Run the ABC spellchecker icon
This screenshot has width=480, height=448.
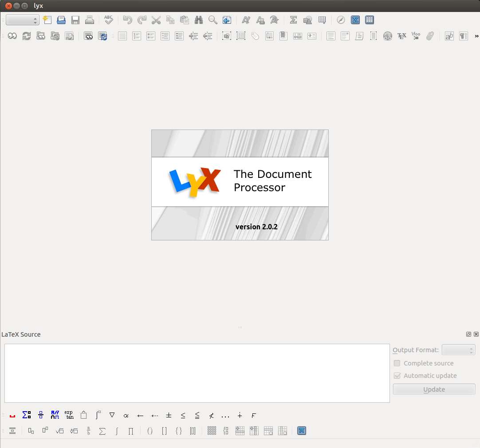coord(109,20)
